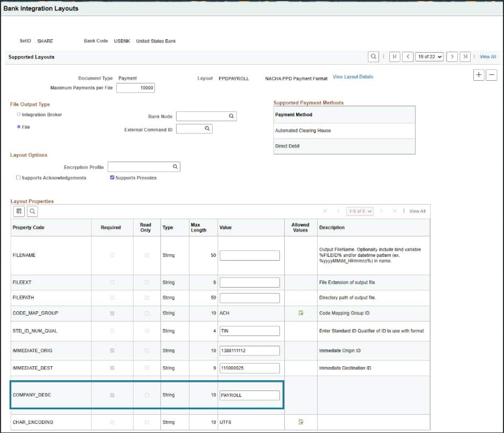504x433 pixels.
Task: Go to previous Supported Layouts row
Action: point(408,57)
